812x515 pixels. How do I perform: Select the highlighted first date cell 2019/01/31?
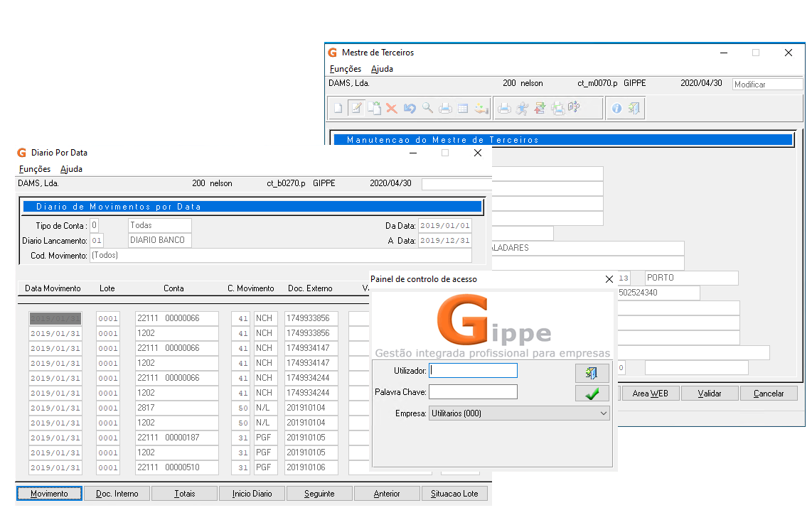(x=55, y=318)
